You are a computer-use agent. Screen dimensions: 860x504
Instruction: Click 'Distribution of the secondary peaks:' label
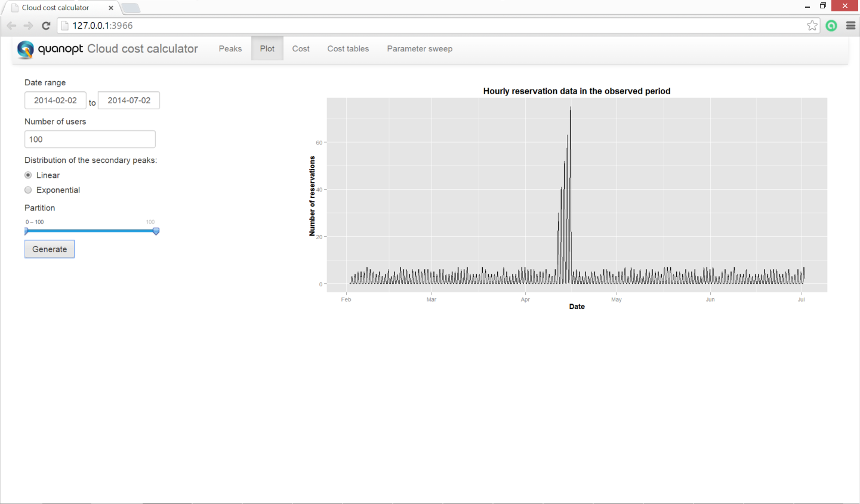pos(91,160)
